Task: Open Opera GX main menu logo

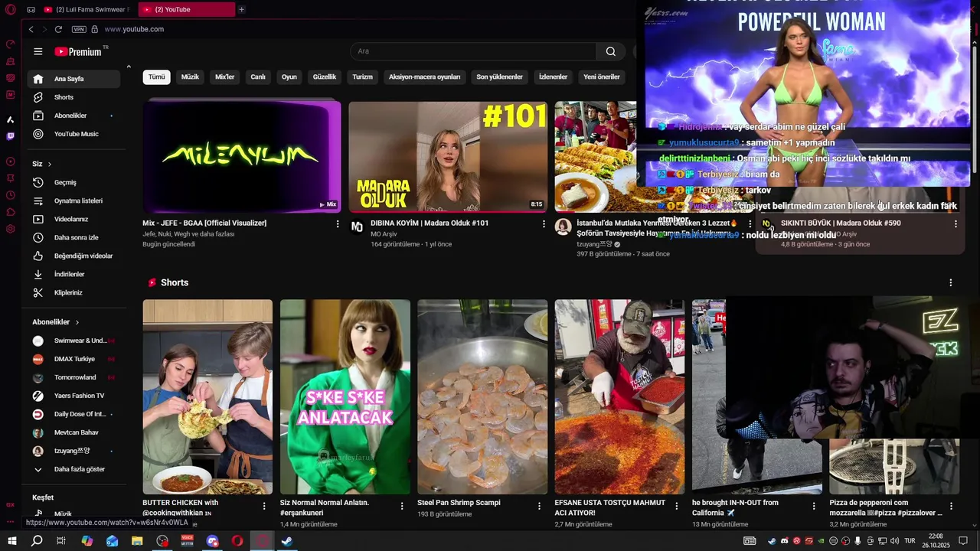Action: 11,10
